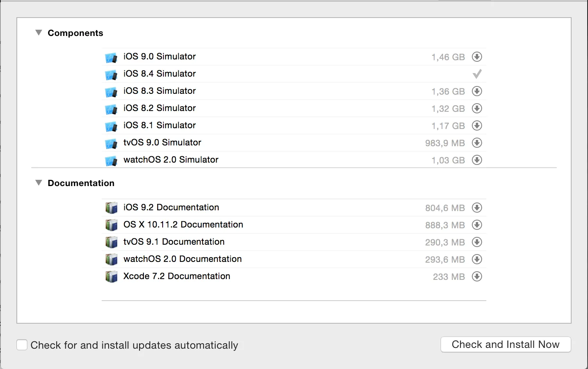Start download of iOS 8.1 Simulator
588x369 pixels.
477,125
